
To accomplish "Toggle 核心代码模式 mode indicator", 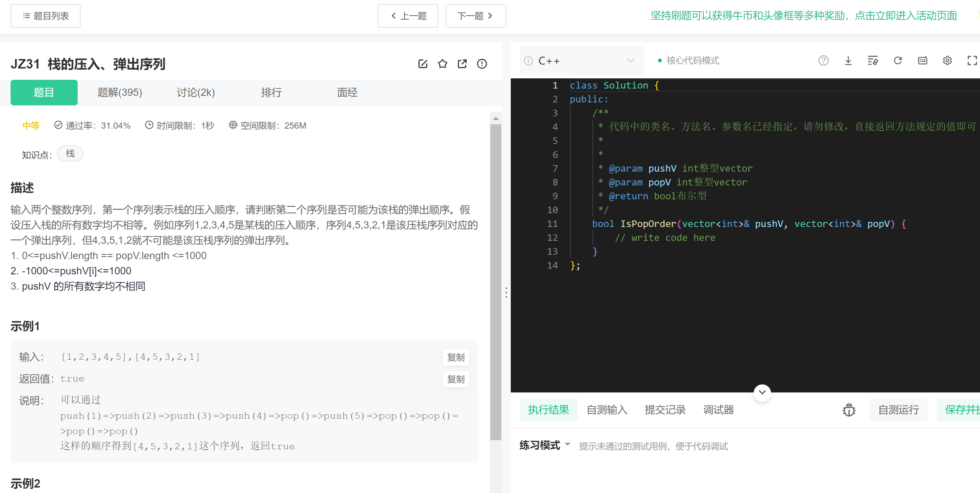I will (x=688, y=60).
